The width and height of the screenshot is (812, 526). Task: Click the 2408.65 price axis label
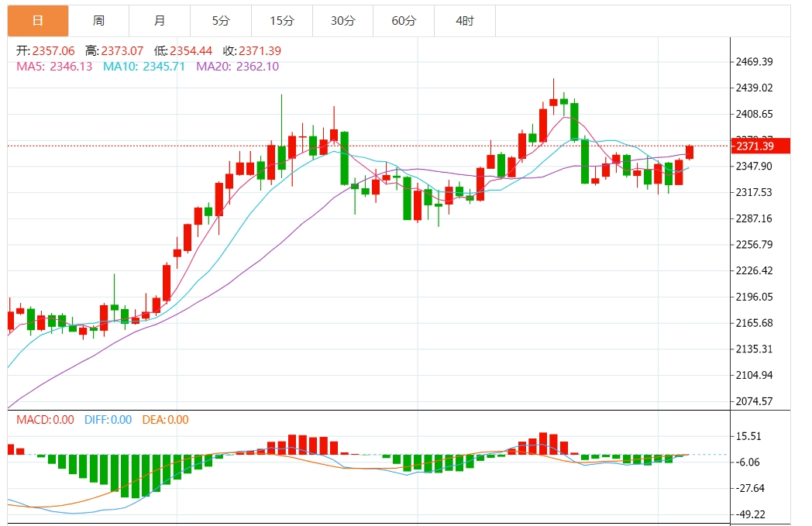tap(755, 114)
